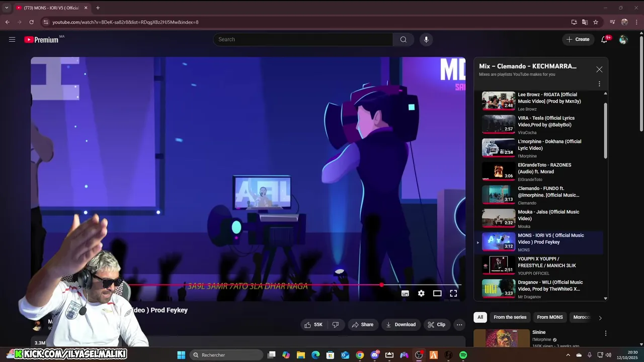Like the video with 55K likes
This screenshot has height=362, width=644.
pyautogui.click(x=313, y=325)
